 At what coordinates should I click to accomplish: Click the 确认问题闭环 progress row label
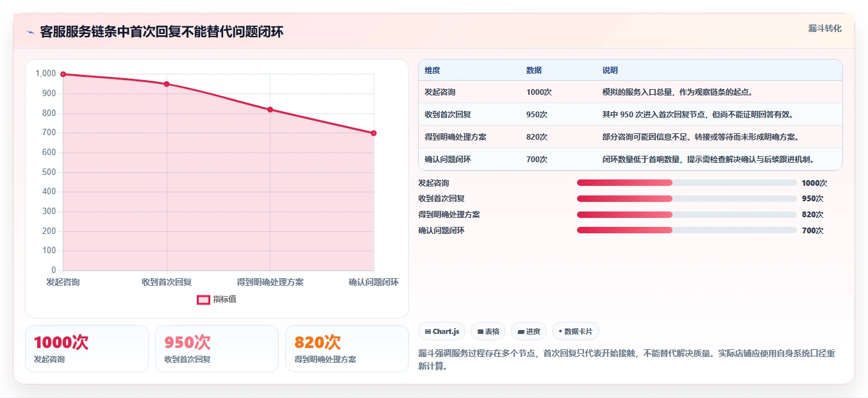pos(441,230)
